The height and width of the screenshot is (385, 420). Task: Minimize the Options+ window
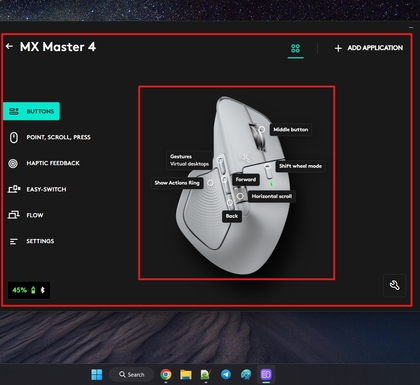[411, 28]
